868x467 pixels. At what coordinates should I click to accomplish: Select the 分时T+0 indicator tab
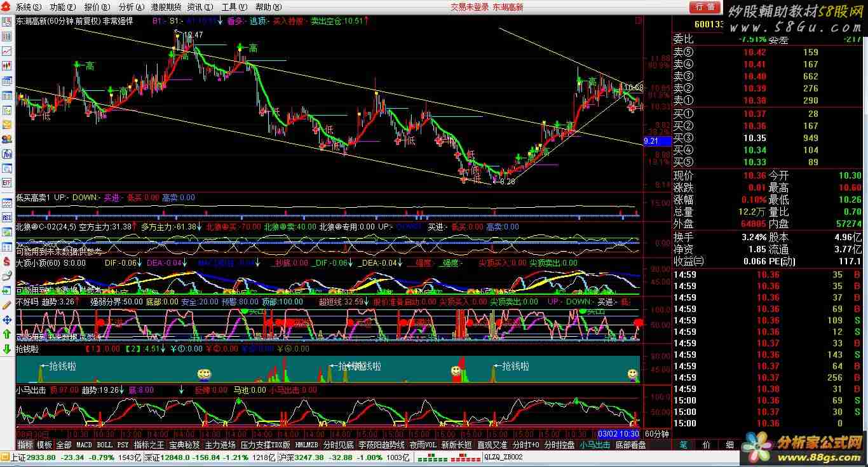[526, 445]
